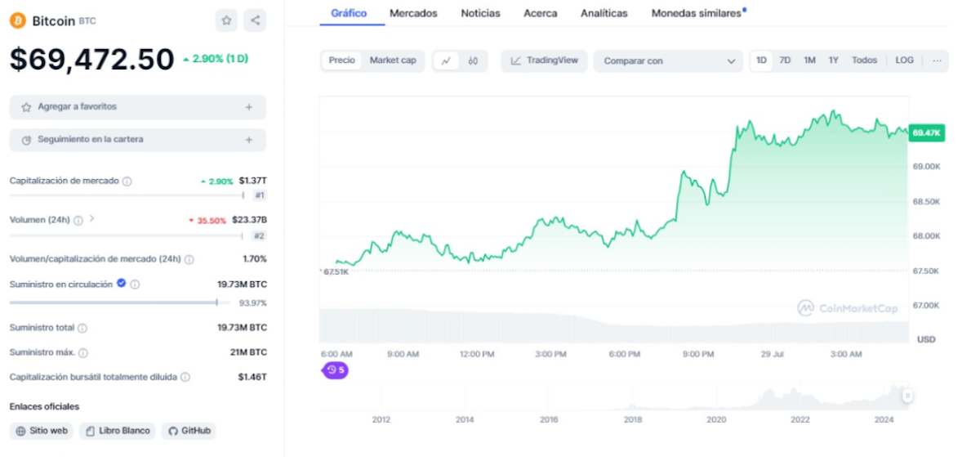Select the Precio chart toggle
Viewport: 980px width, 457px height.
[x=342, y=60]
